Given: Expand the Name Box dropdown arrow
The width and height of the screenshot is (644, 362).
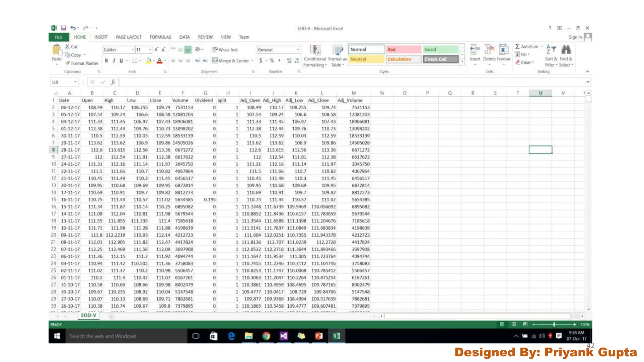Looking at the screenshot, I should (x=75, y=82).
